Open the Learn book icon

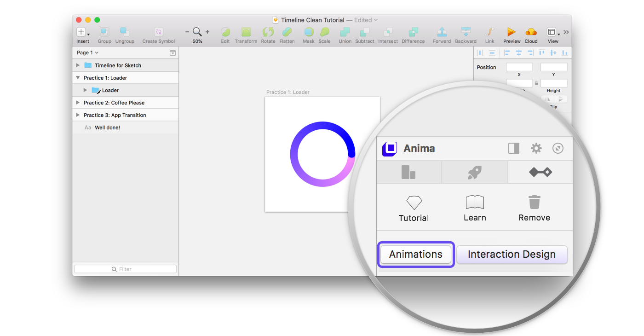(x=475, y=202)
